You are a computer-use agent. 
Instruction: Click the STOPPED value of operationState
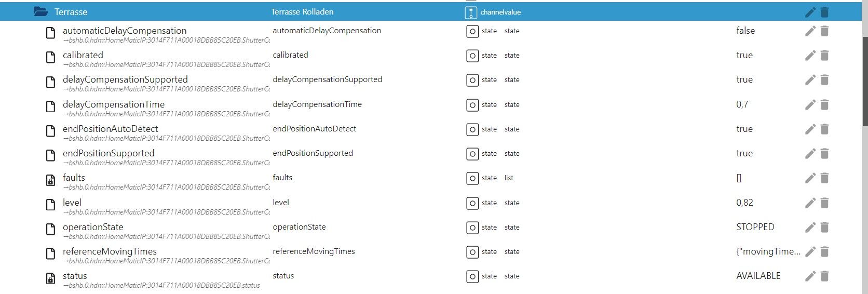[755, 227]
